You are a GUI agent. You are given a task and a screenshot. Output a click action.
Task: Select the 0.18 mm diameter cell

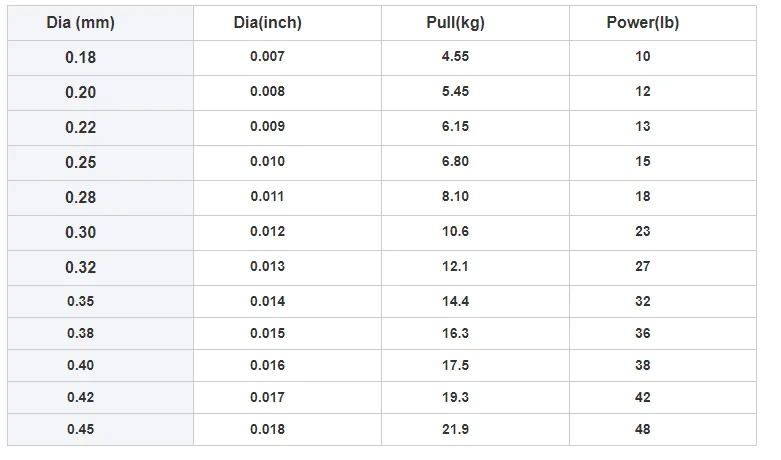(81, 57)
